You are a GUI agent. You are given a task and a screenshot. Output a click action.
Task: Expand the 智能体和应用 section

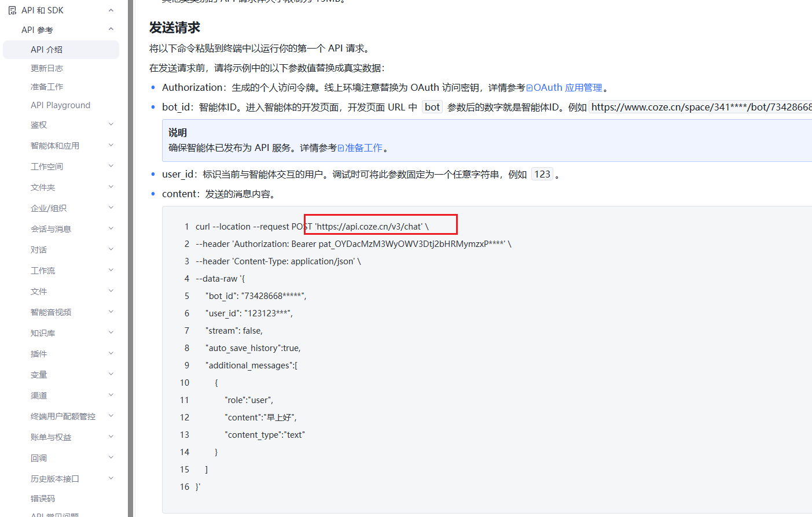click(x=111, y=145)
